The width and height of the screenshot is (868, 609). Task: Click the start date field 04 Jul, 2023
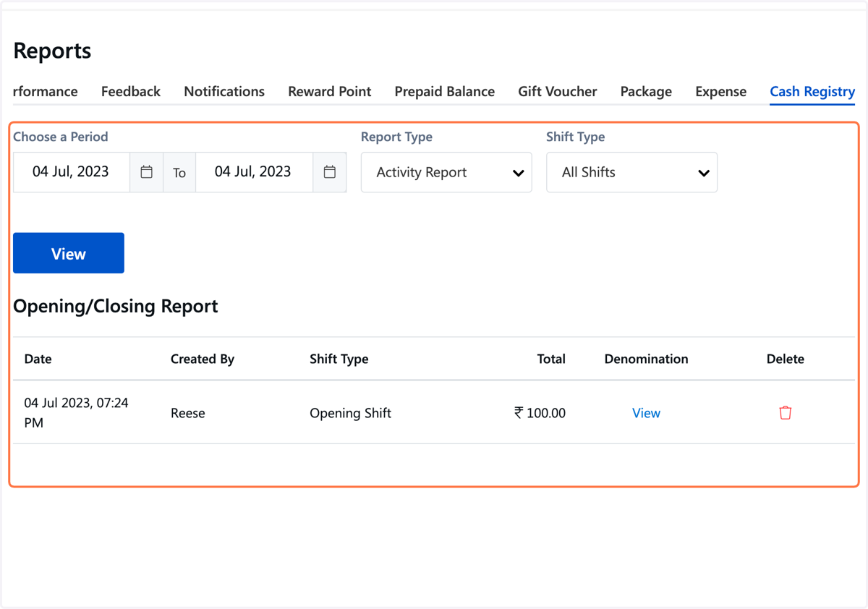click(x=71, y=172)
